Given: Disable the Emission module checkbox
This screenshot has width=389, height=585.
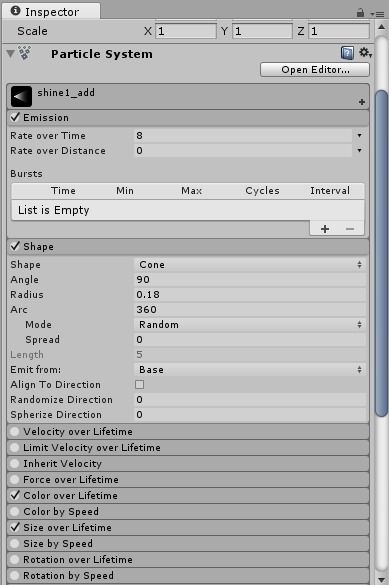Looking at the screenshot, I should [x=15, y=117].
